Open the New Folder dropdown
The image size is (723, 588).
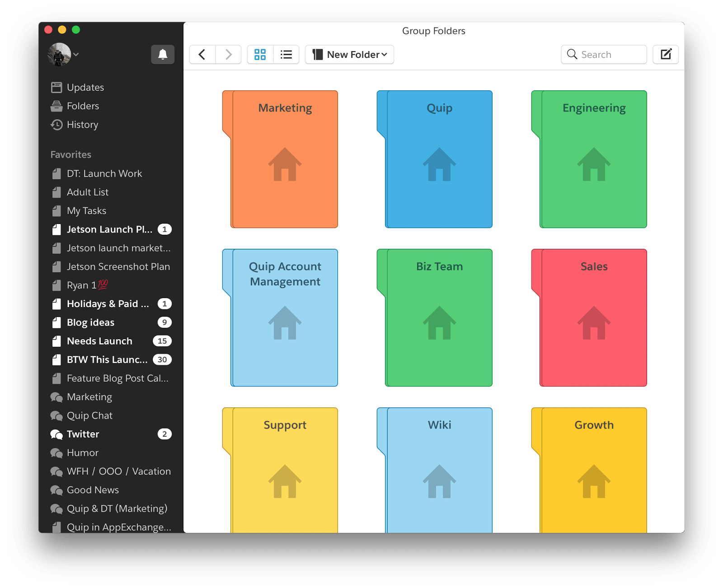349,55
